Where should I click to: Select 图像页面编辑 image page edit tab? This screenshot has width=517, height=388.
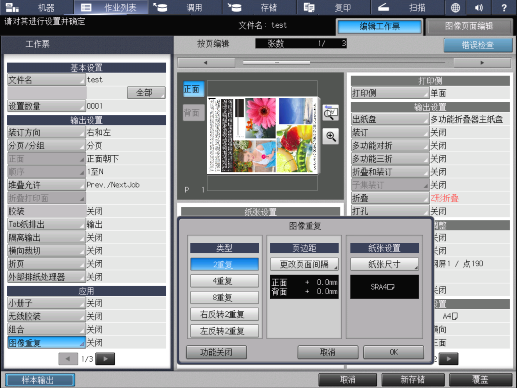tap(469, 27)
